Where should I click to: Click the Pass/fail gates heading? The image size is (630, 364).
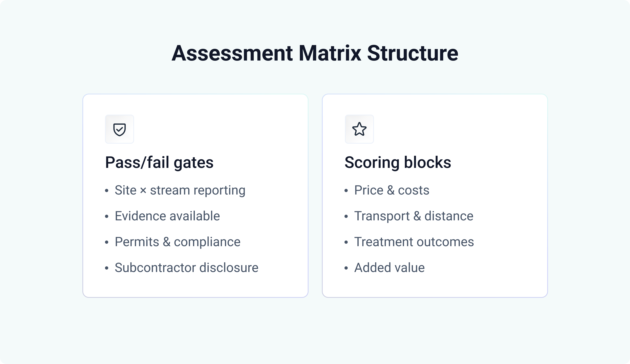[159, 162]
